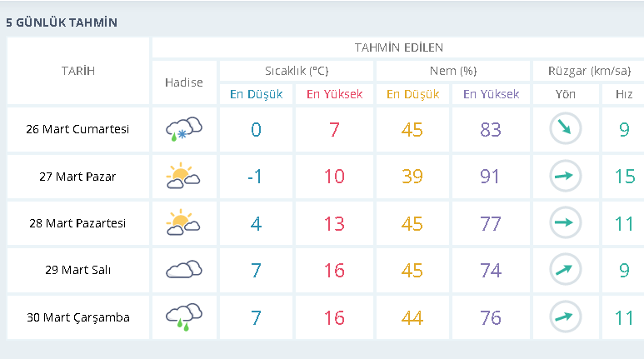Viewport: 644px width, 359px height.
Task: Click wind direction arrow for 26 Mart Cumartesi
Action: pyautogui.click(x=566, y=128)
